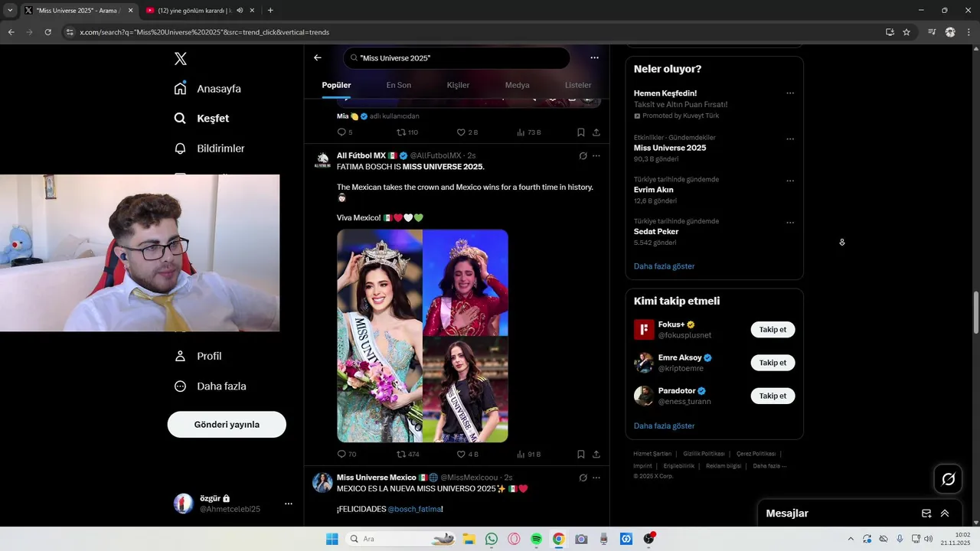The width and height of the screenshot is (980, 551).
Task: Bookmark this page with the star icon
Action: tap(906, 32)
